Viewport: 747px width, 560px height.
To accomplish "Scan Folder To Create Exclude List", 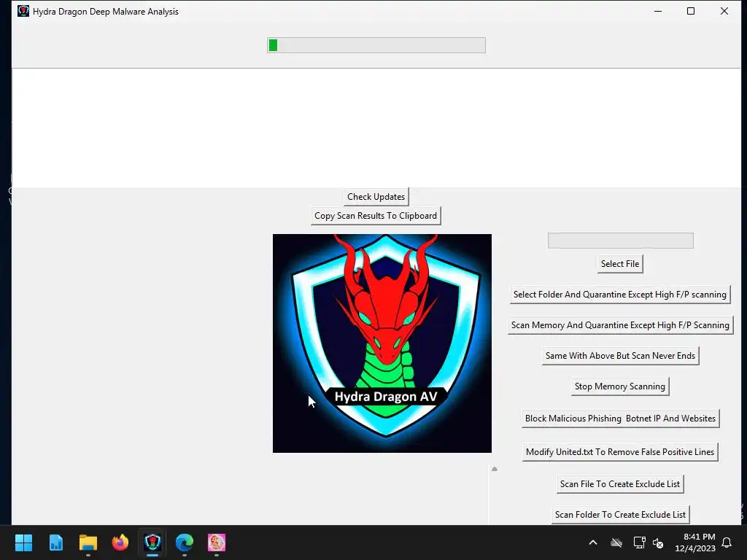I will (x=620, y=515).
